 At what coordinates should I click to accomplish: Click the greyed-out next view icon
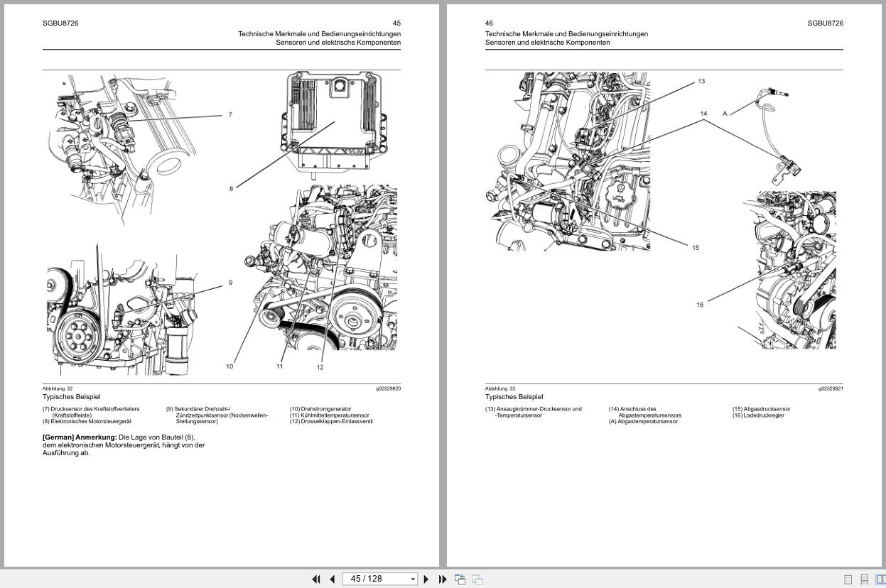[477, 579]
